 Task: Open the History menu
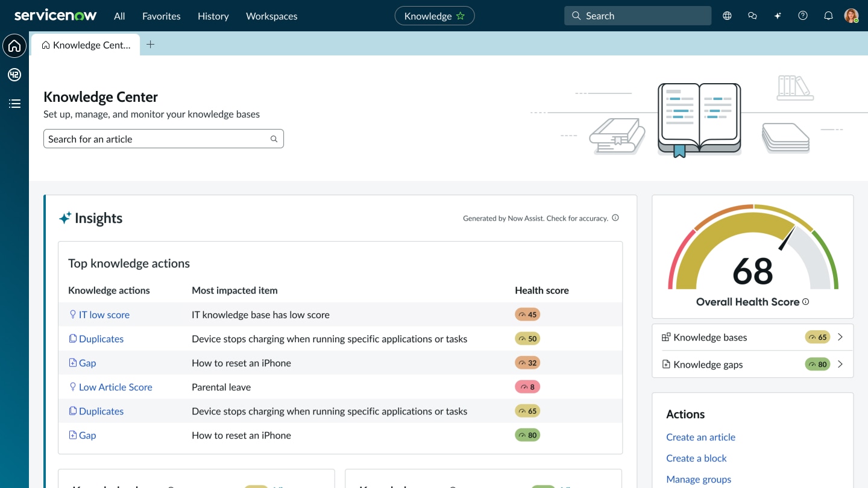point(213,16)
